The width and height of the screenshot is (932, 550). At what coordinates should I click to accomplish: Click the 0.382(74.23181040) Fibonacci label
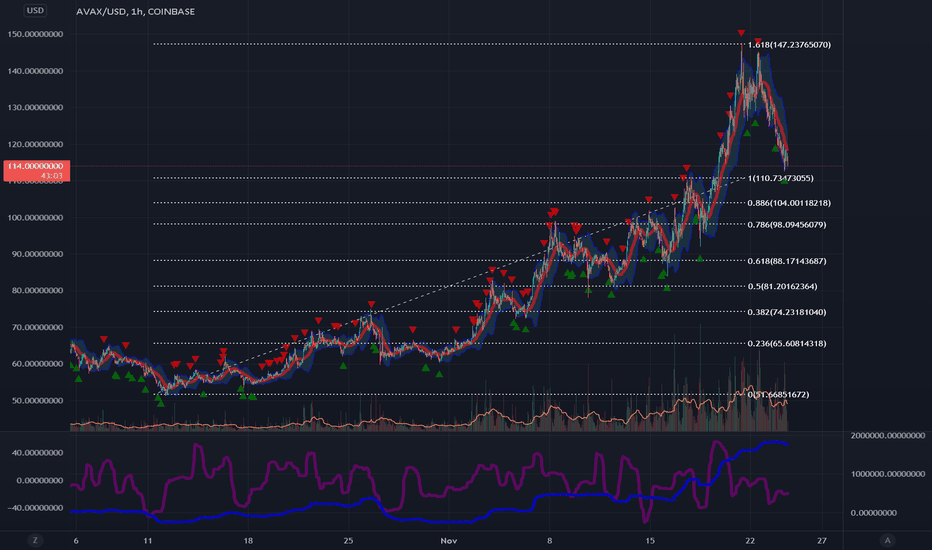[787, 312]
